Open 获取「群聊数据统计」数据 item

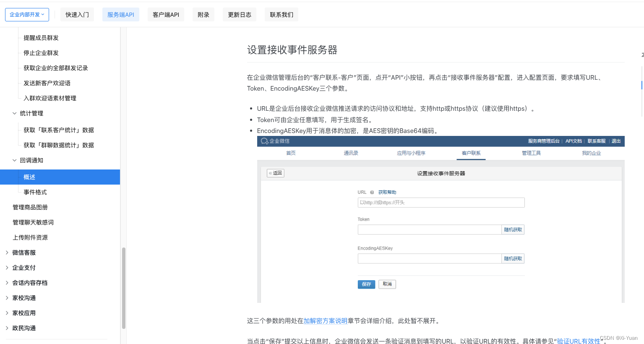click(x=59, y=145)
